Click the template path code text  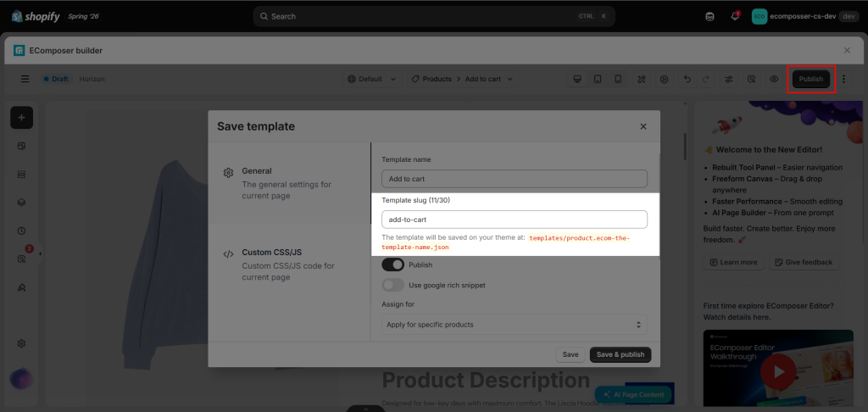(x=505, y=242)
